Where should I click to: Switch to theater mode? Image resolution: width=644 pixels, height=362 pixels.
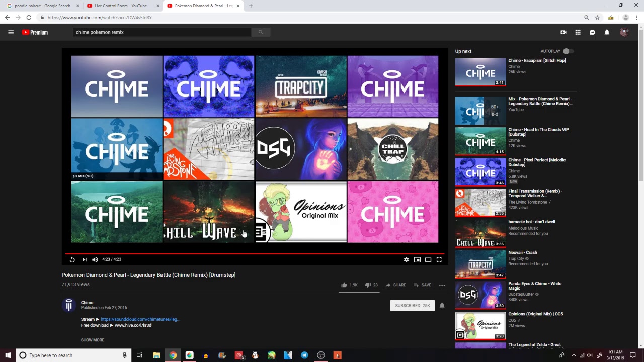pyautogui.click(x=428, y=259)
